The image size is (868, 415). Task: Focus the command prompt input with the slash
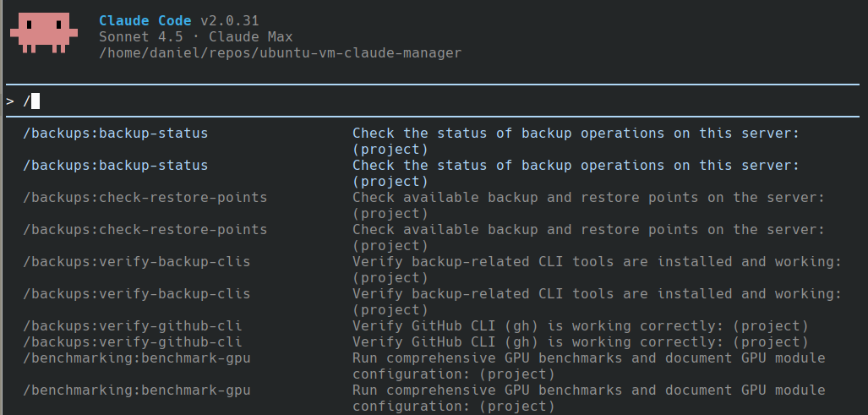[x=432, y=101]
